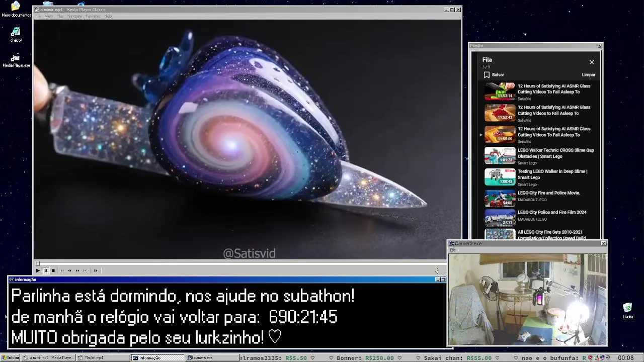Select first Glass Cutting video thumbnail 11:53:14

pos(500,92)
